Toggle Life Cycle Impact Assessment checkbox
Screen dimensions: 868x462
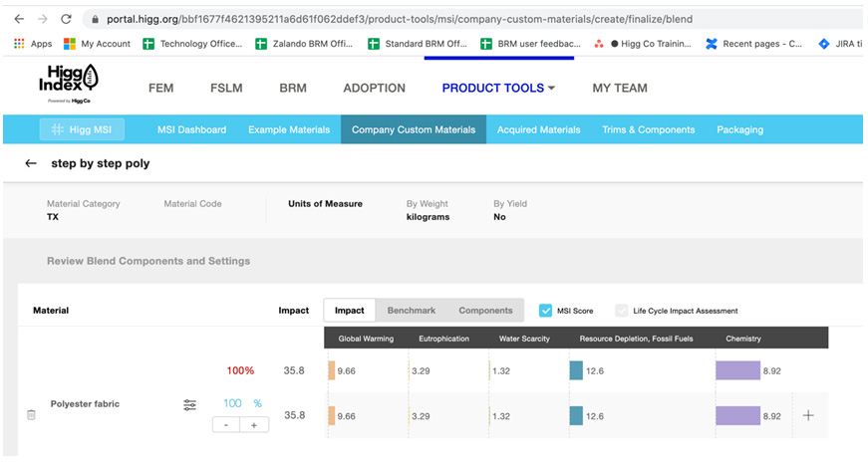click(622, 311)
